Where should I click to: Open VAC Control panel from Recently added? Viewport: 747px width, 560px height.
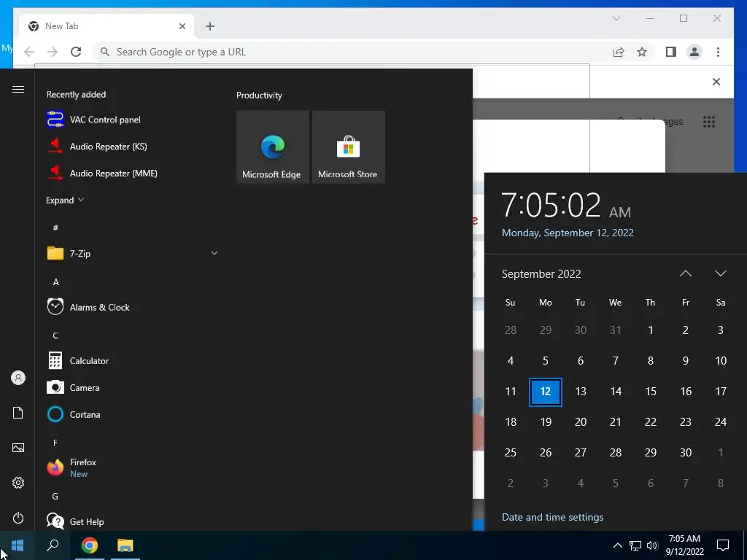coord(105,120)
